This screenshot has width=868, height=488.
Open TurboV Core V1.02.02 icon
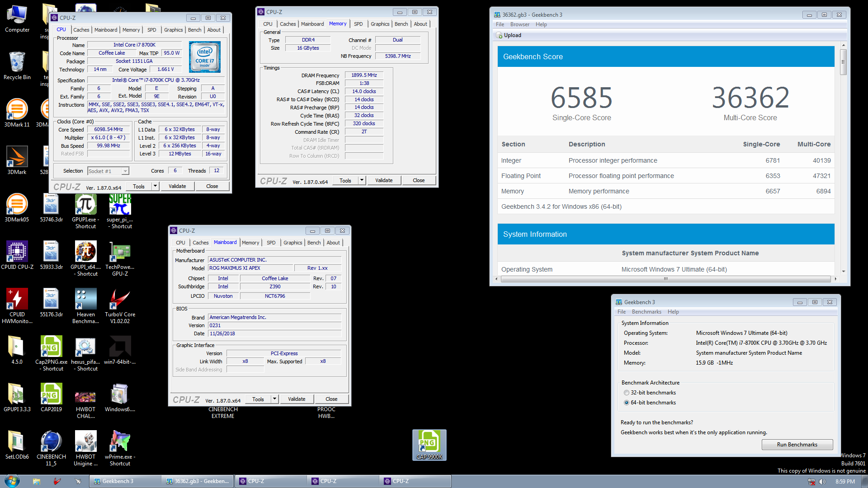click(x=120, y=306)
